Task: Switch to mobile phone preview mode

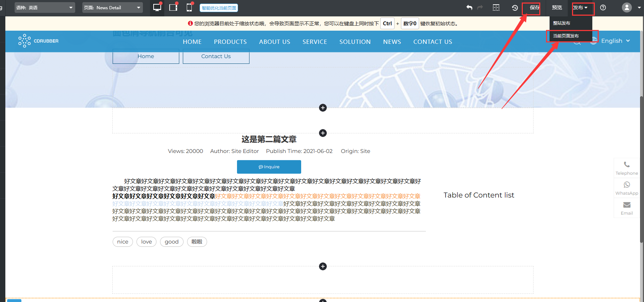Action: point(189,7)
